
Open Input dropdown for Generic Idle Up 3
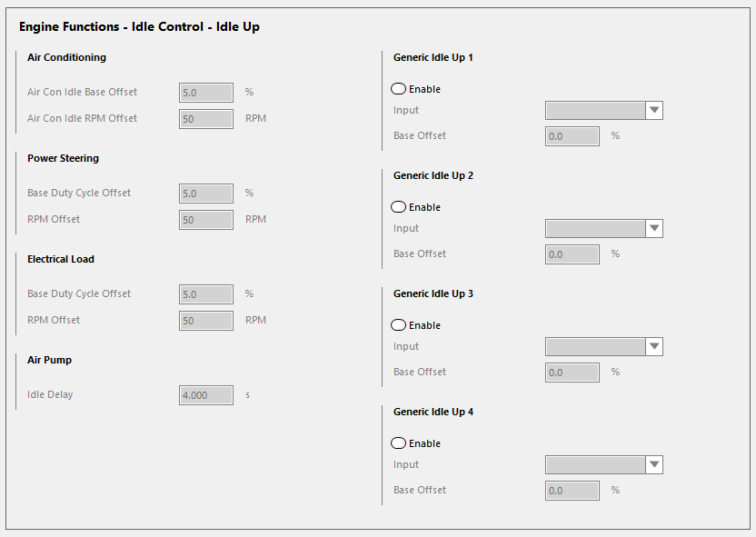click(603, 347)
